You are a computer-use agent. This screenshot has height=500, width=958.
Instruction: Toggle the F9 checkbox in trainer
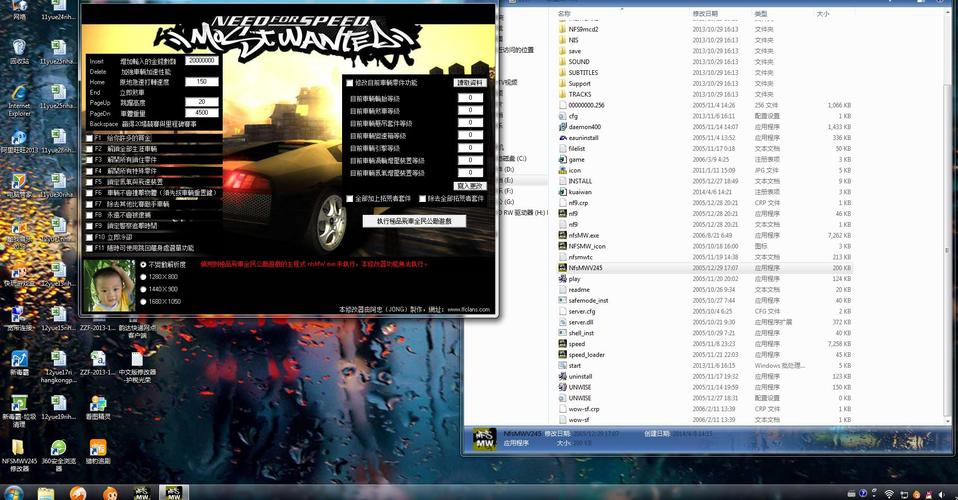pos(89,226)
